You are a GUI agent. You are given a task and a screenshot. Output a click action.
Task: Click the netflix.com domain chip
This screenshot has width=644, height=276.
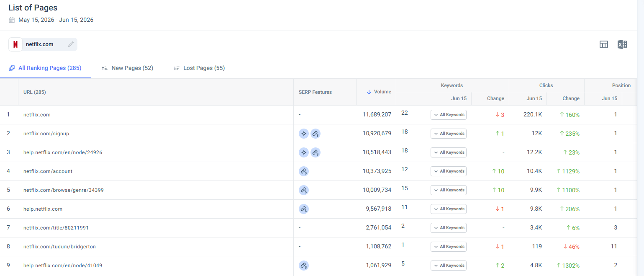pos(43,44)
